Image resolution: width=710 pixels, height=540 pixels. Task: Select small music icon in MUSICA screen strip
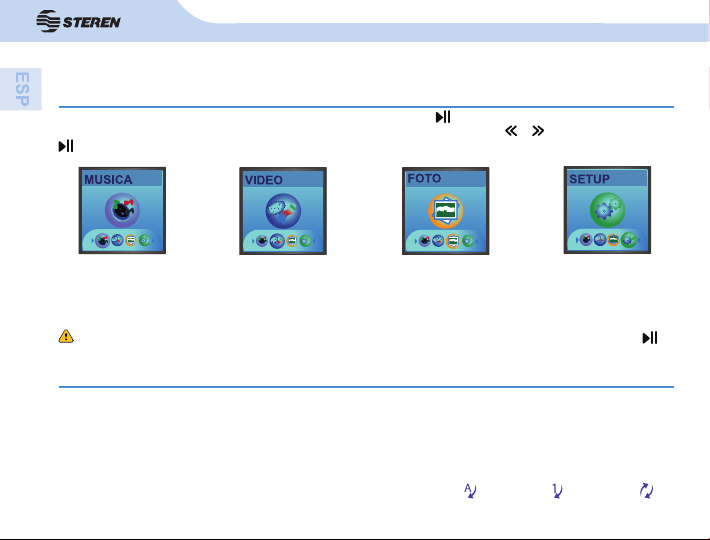(x=103, y=240)
